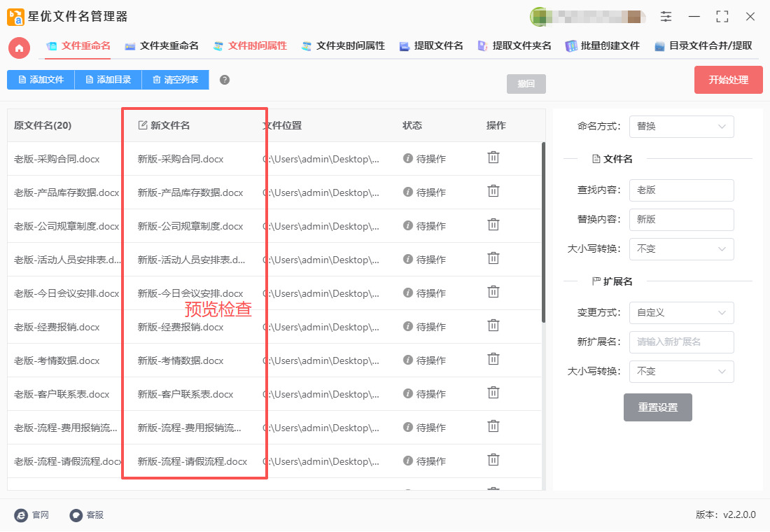Click the red 开始处理 button
Screen dimensions: 770x532
(728, 80)
